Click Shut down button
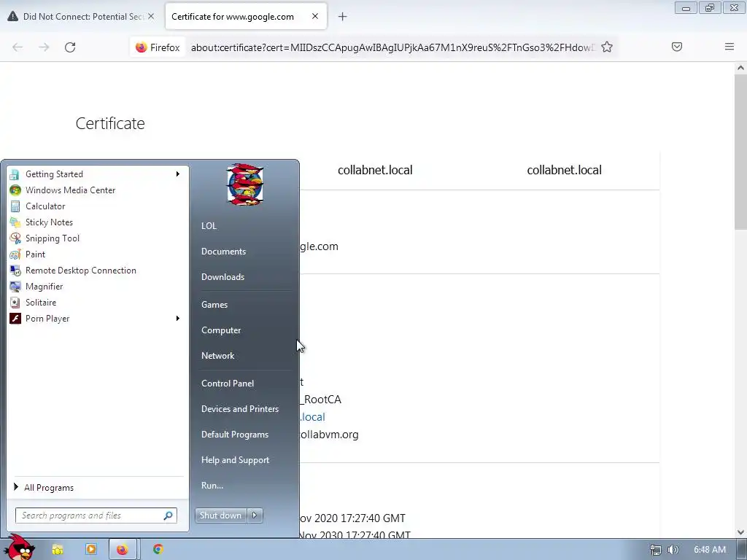This screenshot has height=560, width=747. pos(220,516)
